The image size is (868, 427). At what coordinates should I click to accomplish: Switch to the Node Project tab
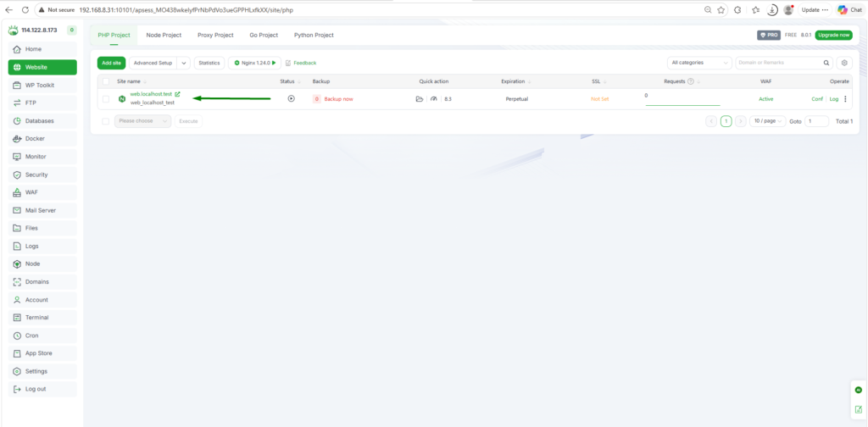(164, 36)
